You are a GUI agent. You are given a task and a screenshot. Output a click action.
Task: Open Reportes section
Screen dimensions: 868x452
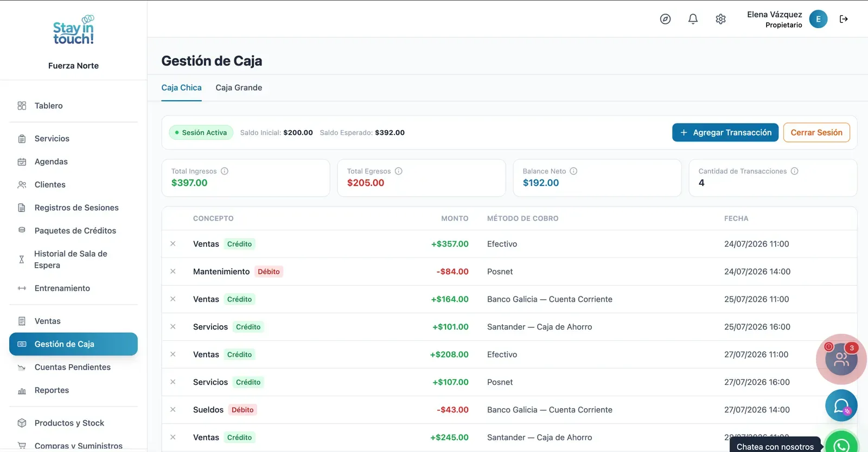point(73,390)
